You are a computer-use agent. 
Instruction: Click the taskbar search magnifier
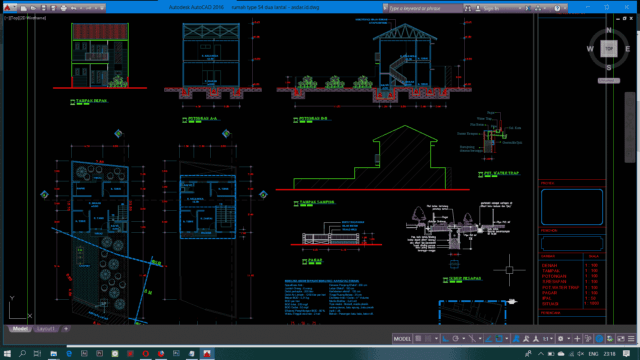click(x=22, y=353)
